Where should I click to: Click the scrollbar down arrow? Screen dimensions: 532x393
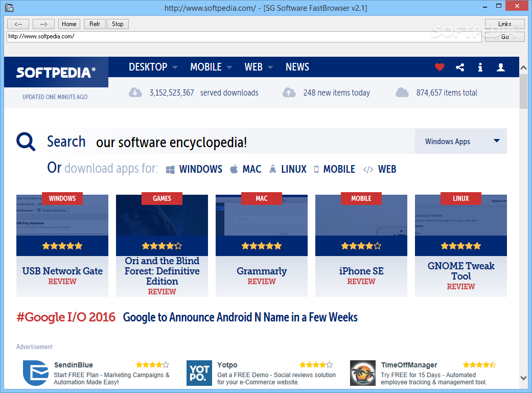(523, 377)
